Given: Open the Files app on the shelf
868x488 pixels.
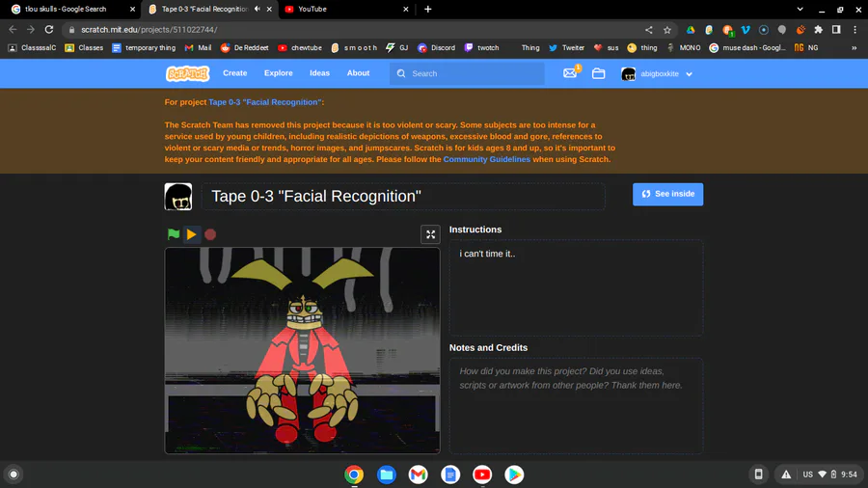Looking at the screenshot, I should [x=387, y=474].
